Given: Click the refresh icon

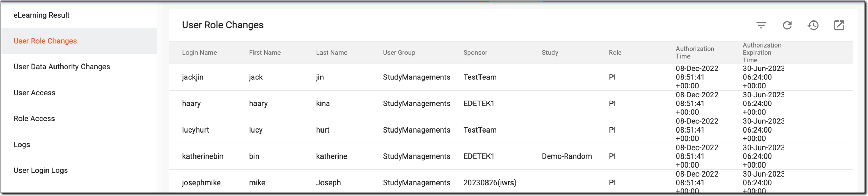Looking at the screenshot, I should pos(787,25).
